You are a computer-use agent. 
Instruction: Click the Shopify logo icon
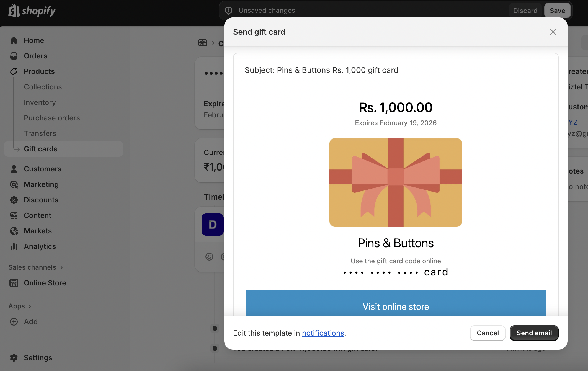pyautogui.click(x=14, y=11)
